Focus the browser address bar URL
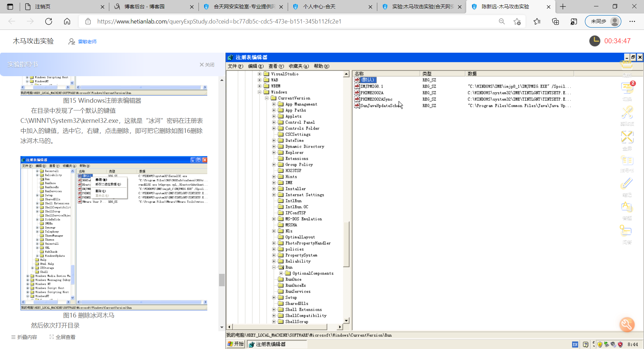The width and height of the screenshot is (644, 349). [x=219, y=21]
